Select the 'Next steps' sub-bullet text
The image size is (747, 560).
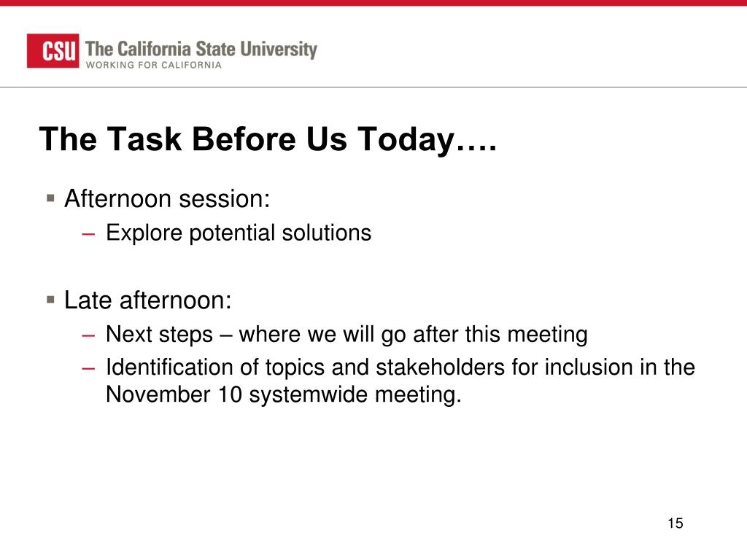click(x=347, y=335)
